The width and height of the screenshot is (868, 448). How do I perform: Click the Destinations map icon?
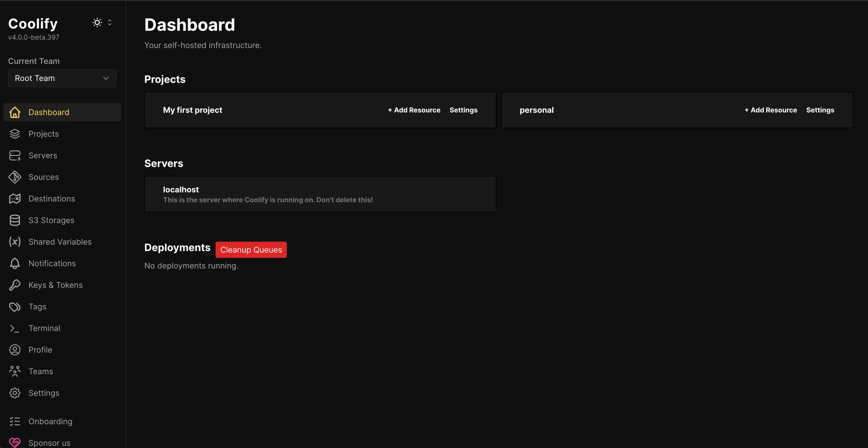(x=15, y=199)
